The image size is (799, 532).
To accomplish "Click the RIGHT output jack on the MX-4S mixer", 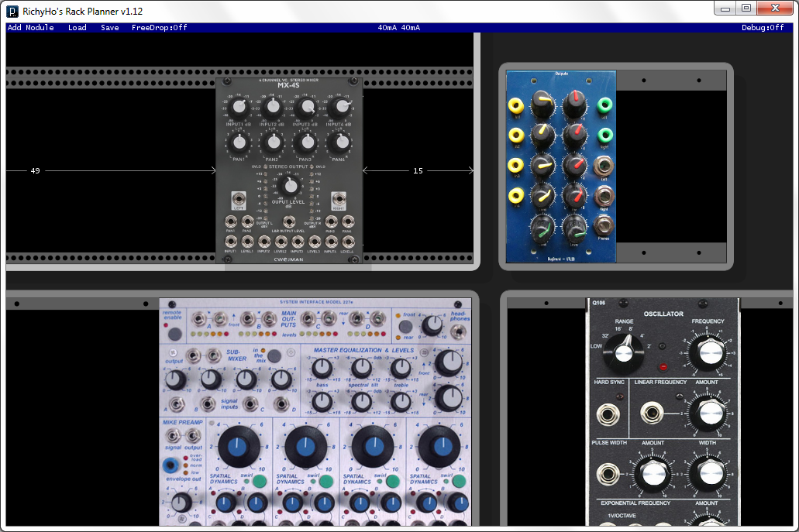I will (339, 198).
